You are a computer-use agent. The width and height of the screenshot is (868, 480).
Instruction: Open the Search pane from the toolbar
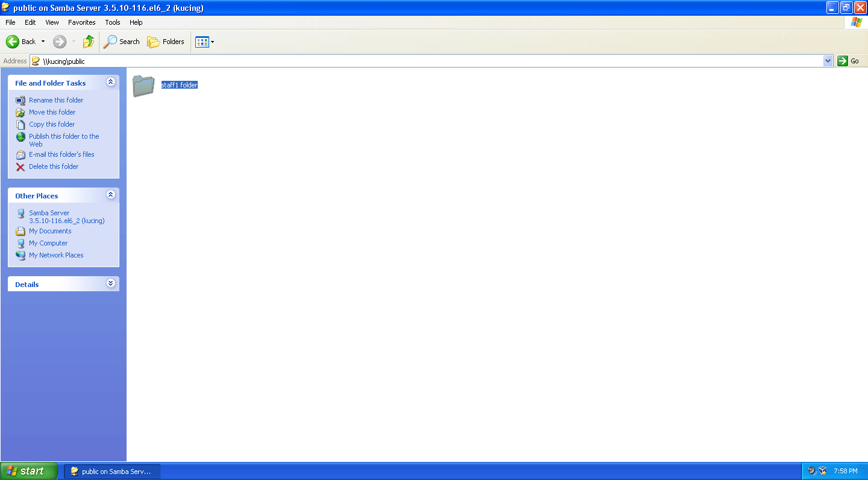tap(122, 42)
